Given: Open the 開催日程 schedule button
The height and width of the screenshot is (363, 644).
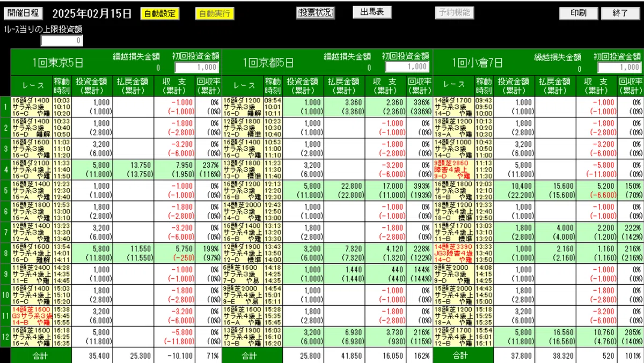Looking at the screenshot, I should [x=24, y=13].
